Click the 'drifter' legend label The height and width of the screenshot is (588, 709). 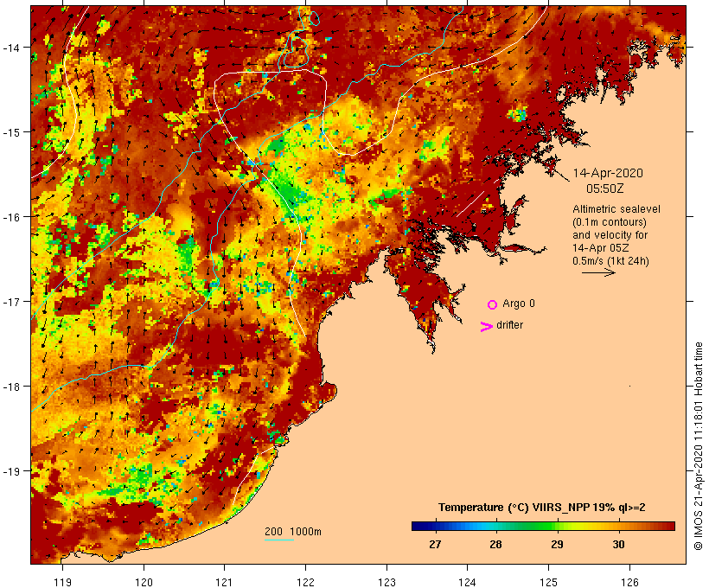(509, 325)
